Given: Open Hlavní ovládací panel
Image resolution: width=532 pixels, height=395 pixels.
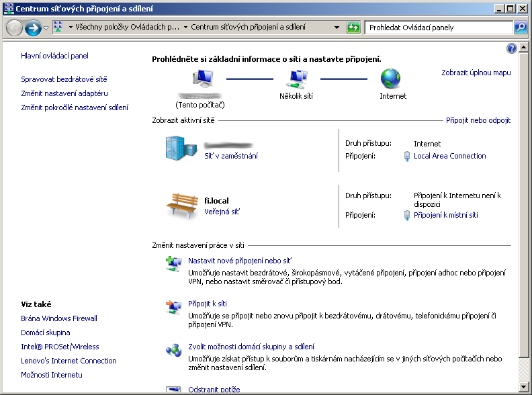Looking at the screenshot, I should click(55, 56).
